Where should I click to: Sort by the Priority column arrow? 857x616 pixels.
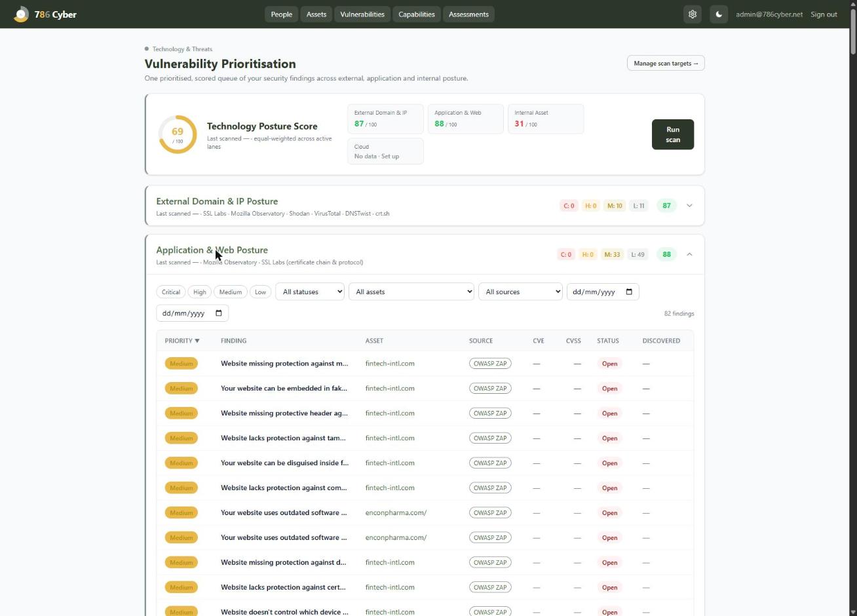pyautogui.click(x=197, y=341)
